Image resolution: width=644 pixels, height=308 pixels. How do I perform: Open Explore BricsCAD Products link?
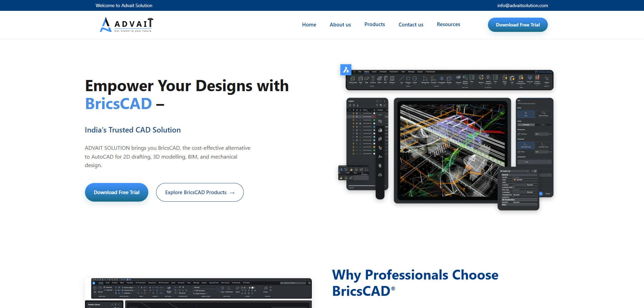coord(200,192)
